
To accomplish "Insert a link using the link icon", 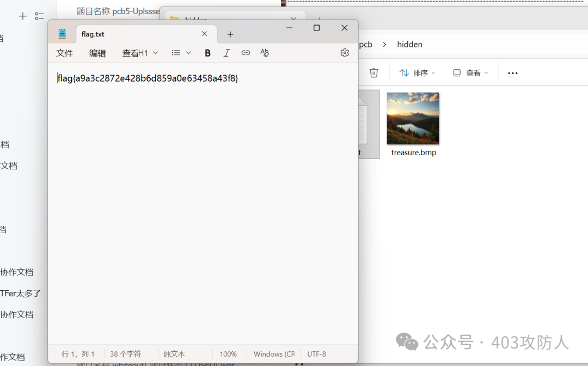I will pos(246,53).
